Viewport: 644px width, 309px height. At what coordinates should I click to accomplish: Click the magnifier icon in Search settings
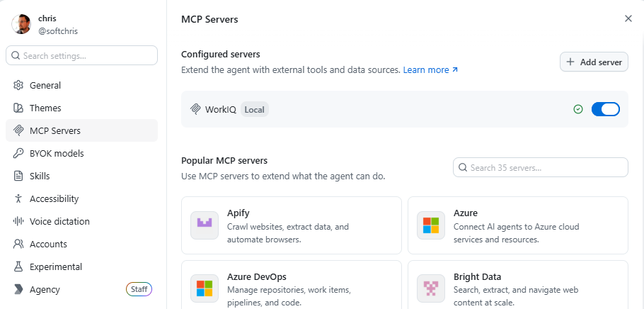(16, 55)
